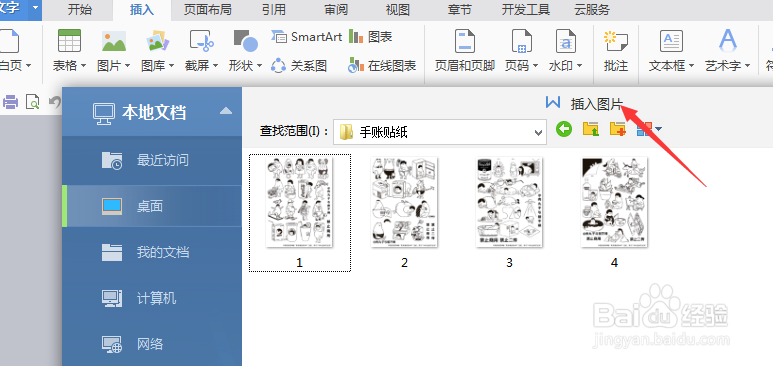Expand the 截屏 dropdown arrow

pos(215,66)
